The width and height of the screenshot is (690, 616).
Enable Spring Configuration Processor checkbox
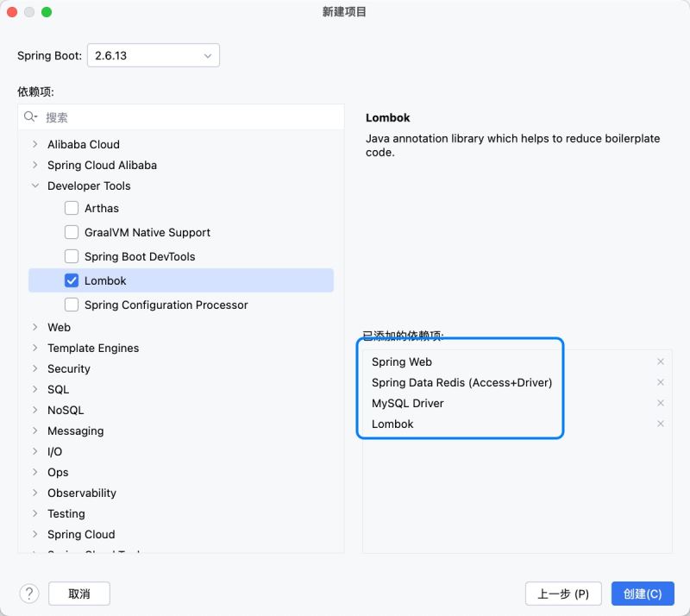click(x=72, y=305)
